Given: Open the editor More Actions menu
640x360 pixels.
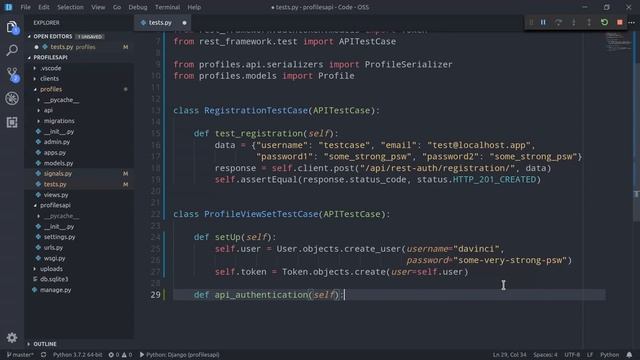Looking at the screenshot, I should 632,22.
